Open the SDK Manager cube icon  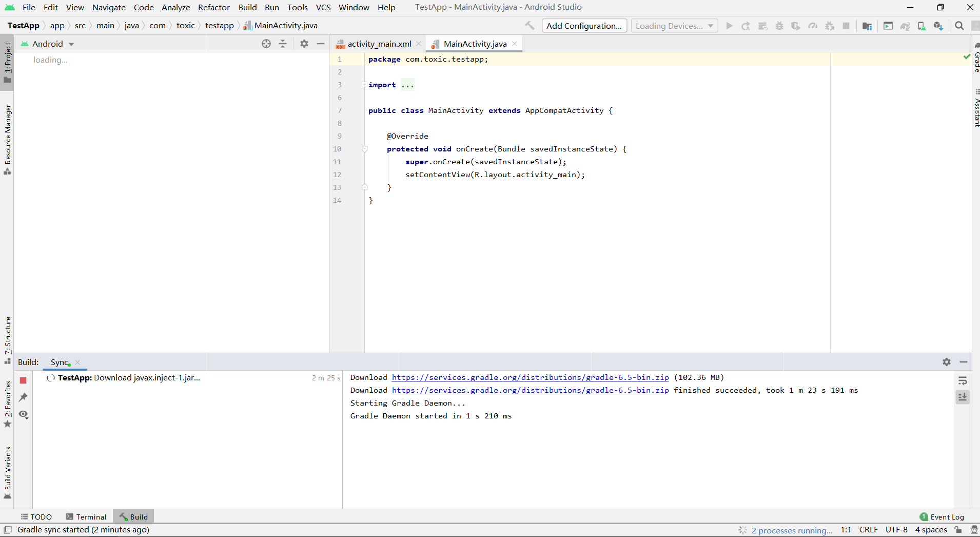(x=938, y=26)
